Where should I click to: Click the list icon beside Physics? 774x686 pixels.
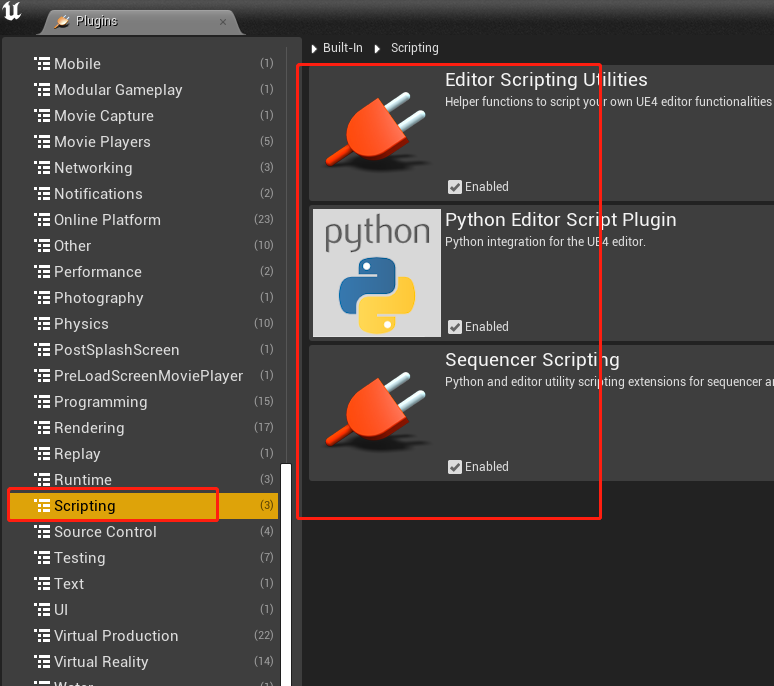click(42, 324)
